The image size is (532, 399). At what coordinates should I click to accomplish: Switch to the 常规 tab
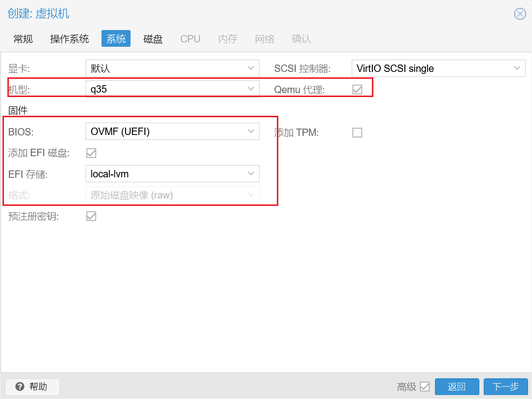[x=23, y=39]
